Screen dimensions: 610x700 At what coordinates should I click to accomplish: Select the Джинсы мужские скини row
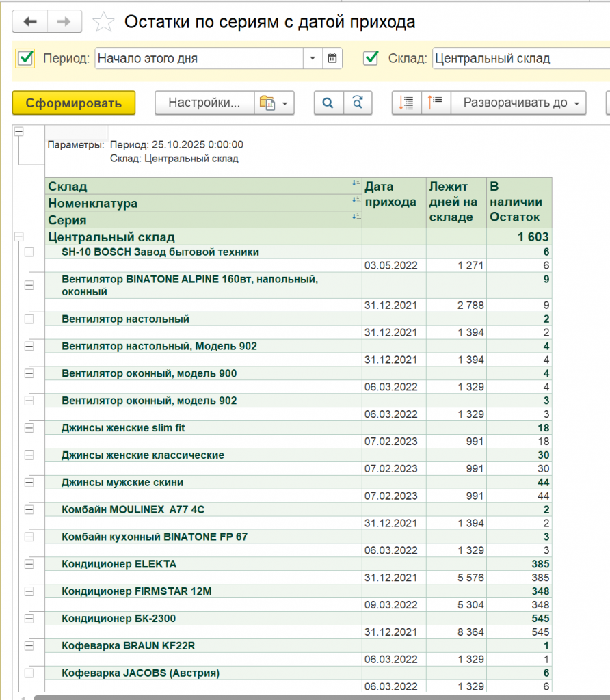pyautogui.click(x=123, y=483)
